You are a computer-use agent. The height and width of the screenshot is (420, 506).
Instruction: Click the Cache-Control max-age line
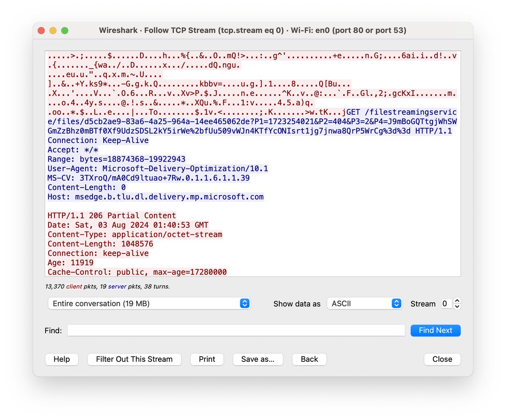(x=137, y=272)
